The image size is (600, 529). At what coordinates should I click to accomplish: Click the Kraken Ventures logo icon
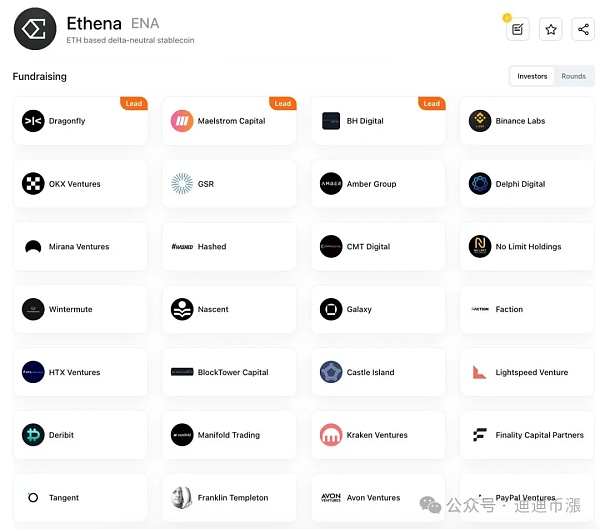pyautogui.click(x=331, y=435)
